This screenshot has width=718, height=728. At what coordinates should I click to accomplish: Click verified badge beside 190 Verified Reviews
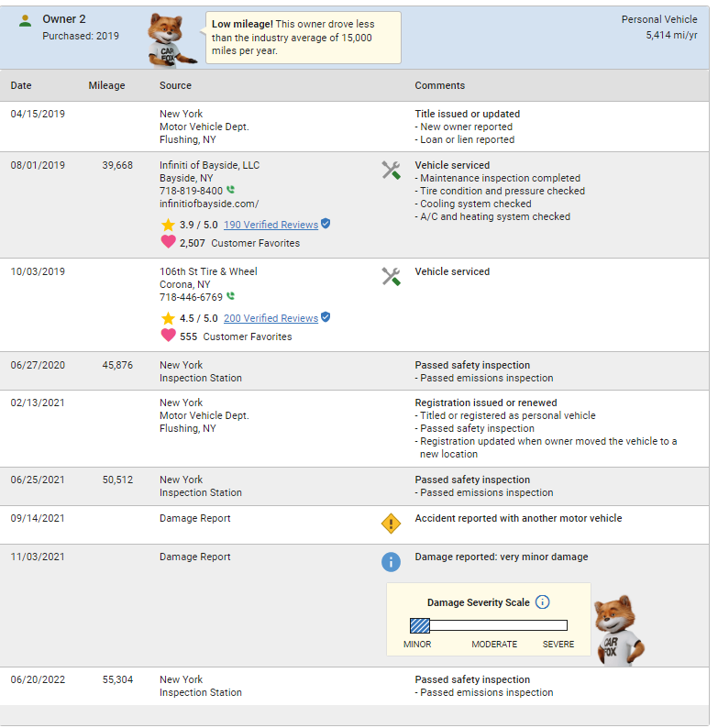click(x=326, y=224)
